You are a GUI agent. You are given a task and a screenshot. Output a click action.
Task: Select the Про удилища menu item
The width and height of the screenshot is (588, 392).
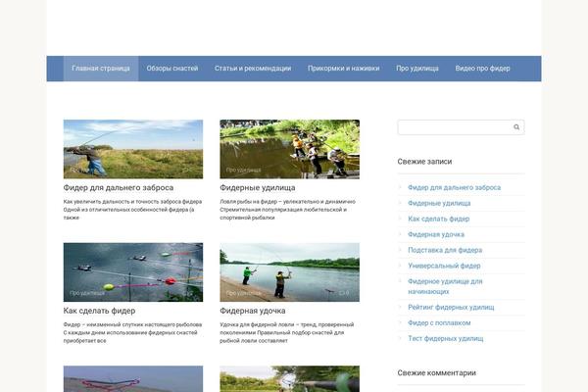point(417,69)
